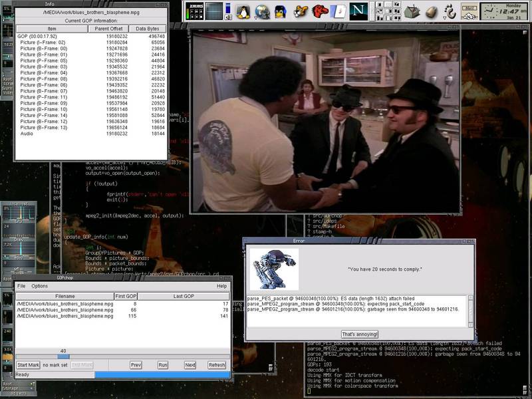The image size is (532, 399).
Task: Click the Prev button in GOPchop
Action: [136, 365]
